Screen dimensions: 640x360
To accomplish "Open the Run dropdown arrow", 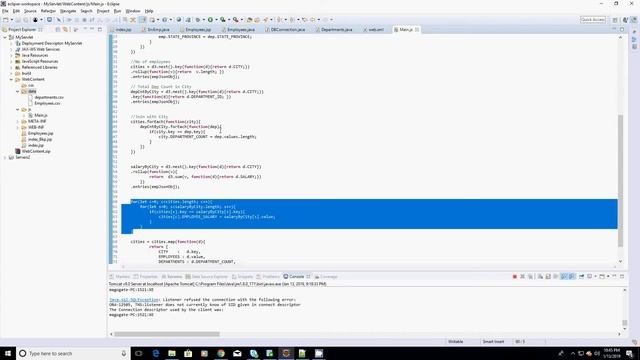I will click(x=216, y=20).
